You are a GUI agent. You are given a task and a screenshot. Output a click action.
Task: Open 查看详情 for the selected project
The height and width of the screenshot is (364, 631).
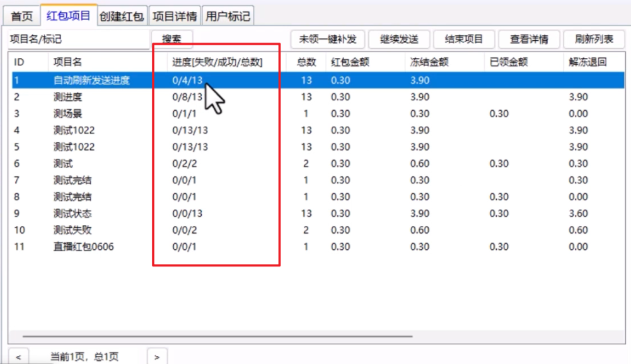pyautogui.click(x=529, y=39)
